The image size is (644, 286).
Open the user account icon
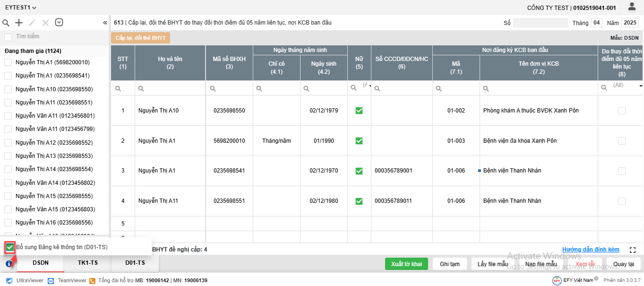tap(632, 7)
